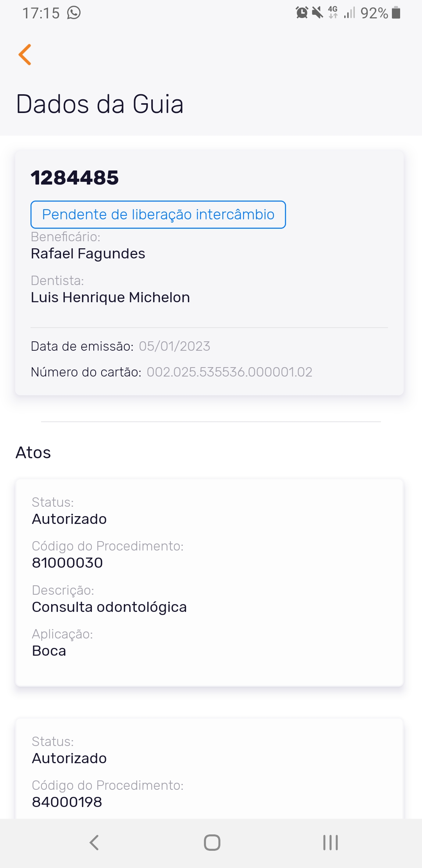Screen dimensions: 422x868
Task: Tap the Dados da Guia title
Action: coord(100,104)
